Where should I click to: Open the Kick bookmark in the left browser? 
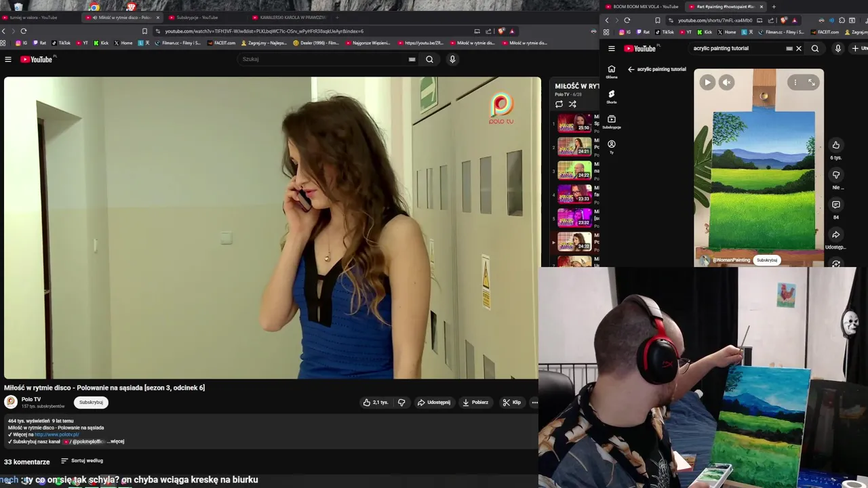[x=101, y=43]
